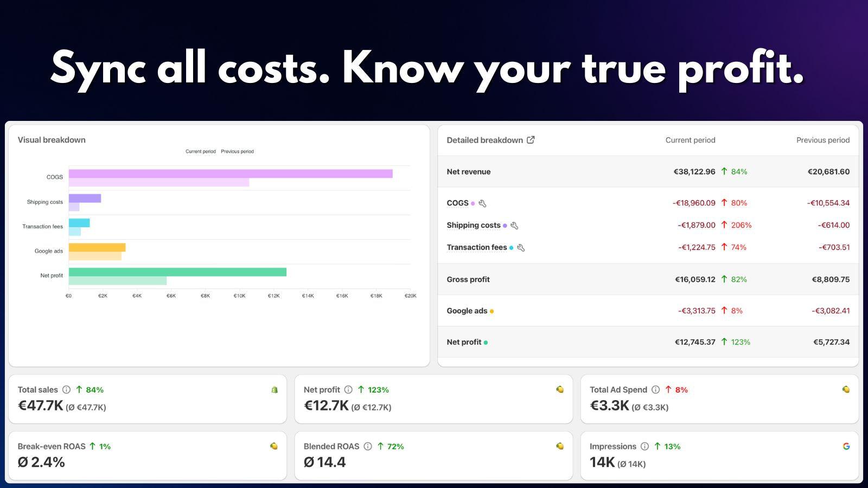Click the info icon beside Total Ad Spend

[655, 389]
